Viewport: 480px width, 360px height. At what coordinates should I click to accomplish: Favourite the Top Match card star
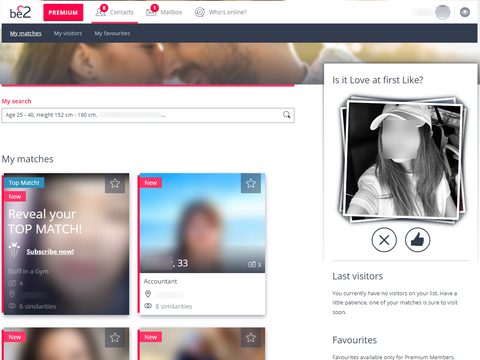click(x=115, y=183)
